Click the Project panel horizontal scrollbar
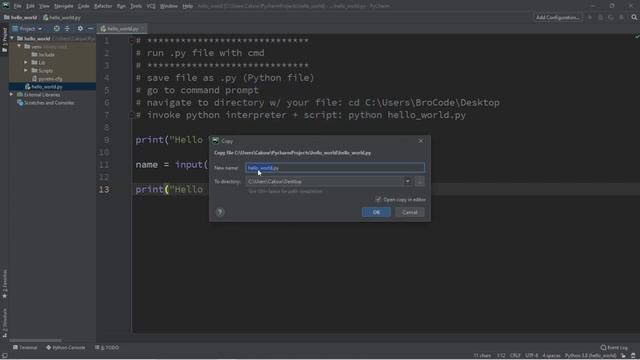This screenshot has width=640, height=360. pos(36,340)
